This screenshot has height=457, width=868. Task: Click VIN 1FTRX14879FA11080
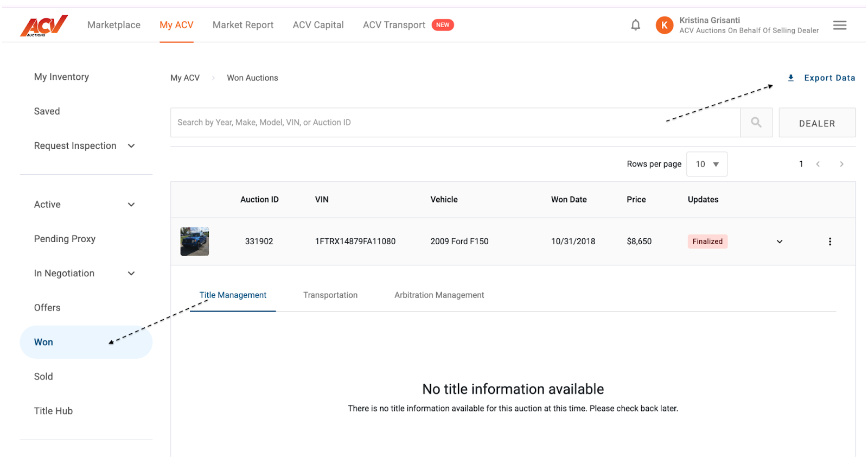coord(355,242)
